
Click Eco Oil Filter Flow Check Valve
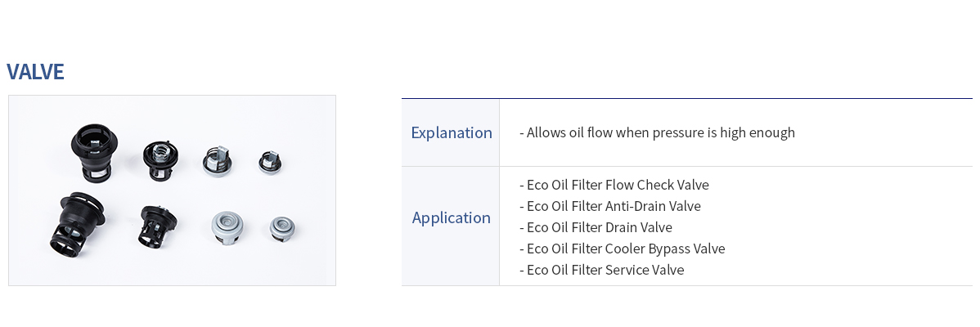pyautogui.click(x=614, y=185)
